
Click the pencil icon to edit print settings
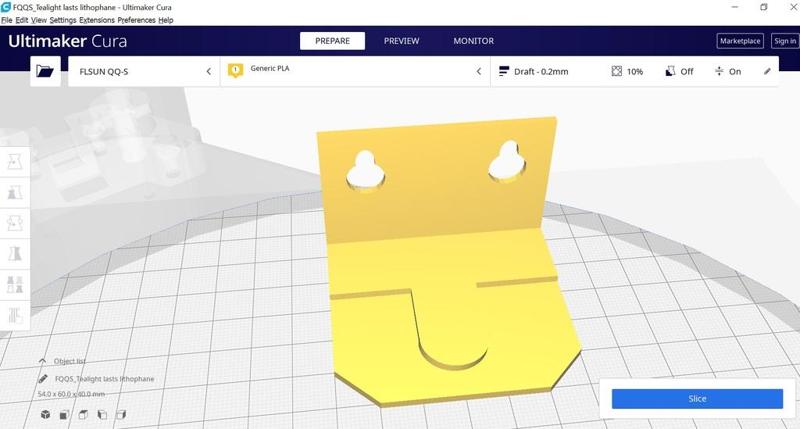767,71
